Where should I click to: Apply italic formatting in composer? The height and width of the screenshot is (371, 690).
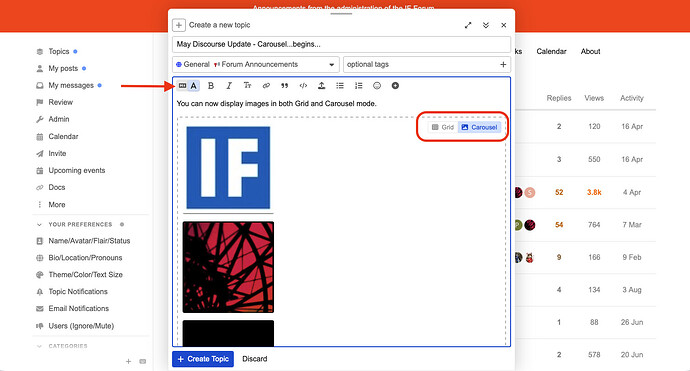click(x=229, y=86)
